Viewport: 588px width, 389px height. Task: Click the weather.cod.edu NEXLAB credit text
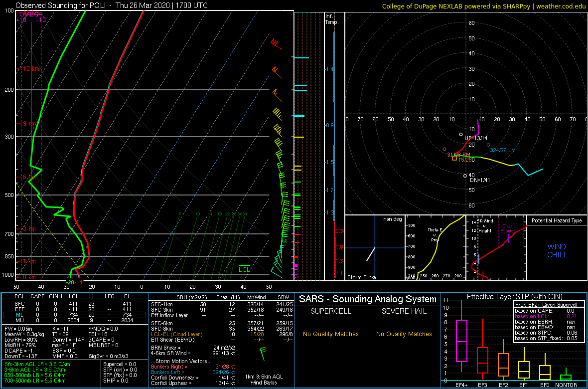pos(484,5)
